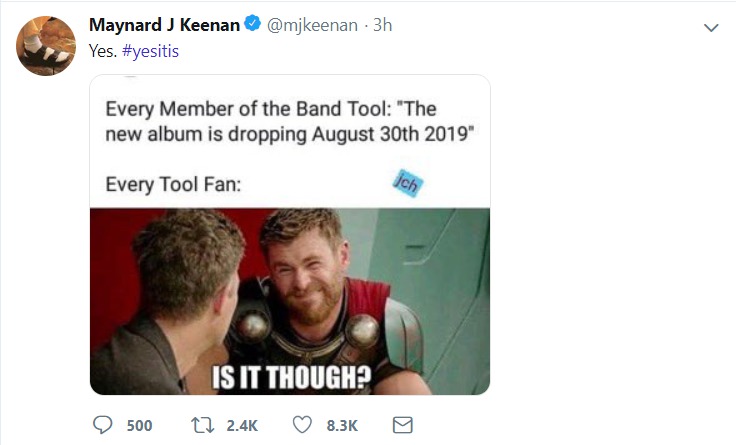The width and height of the screenshot is (736, 445).
Task: Click the Maynard J Keenan display name
Action: [164, 25]
